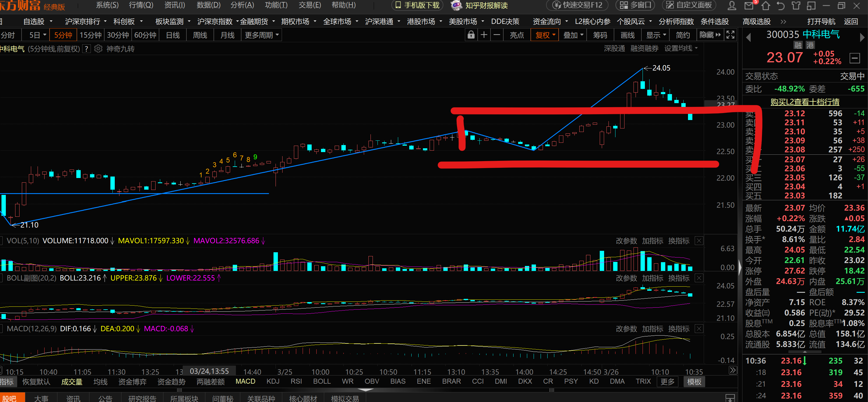Image resolution: width=868 pixels, height=402 pixels.
Task: Click the chart lock icon
Action: [x=471, y=35]
